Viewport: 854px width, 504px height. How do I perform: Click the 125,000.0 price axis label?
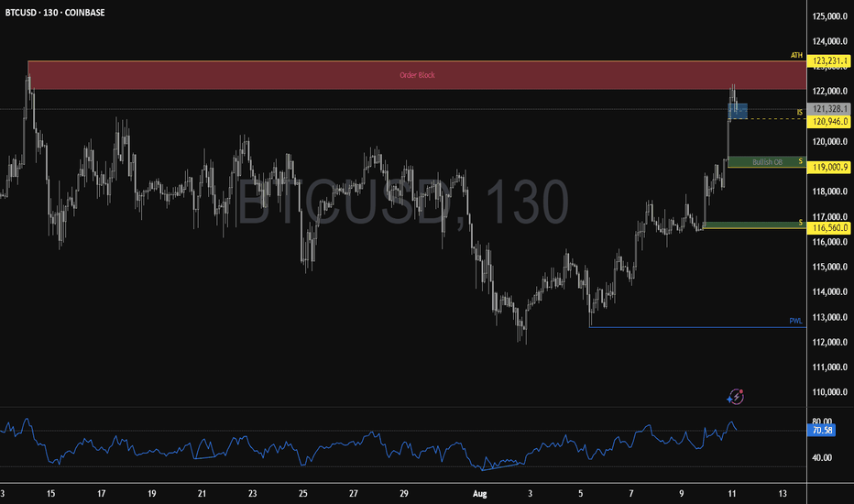[x=829, y=16]
